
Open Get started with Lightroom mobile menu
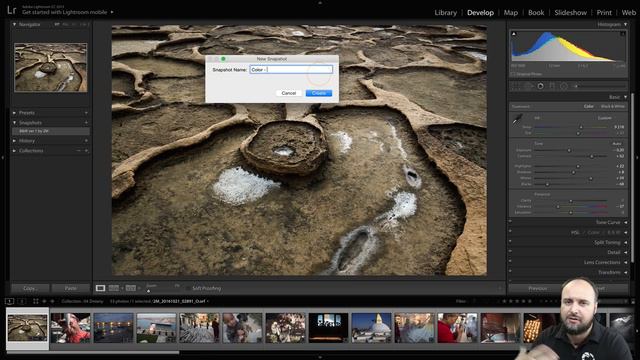68,12
